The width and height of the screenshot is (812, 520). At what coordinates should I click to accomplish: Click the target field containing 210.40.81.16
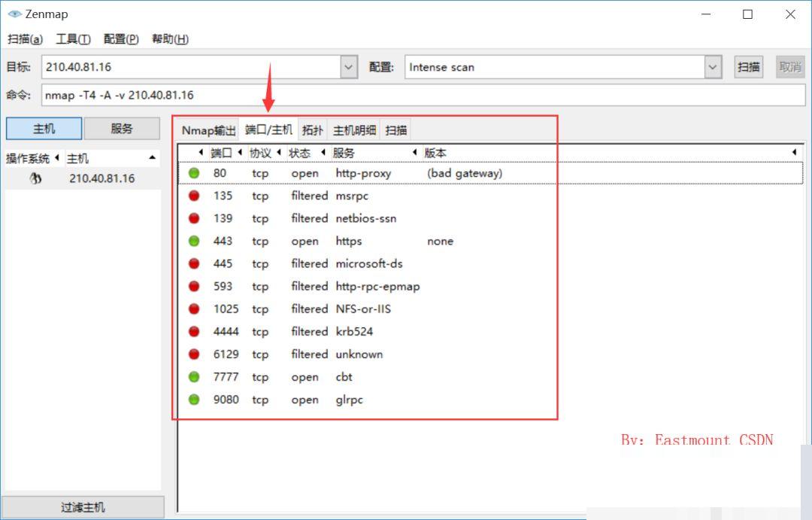coord(192,67)
